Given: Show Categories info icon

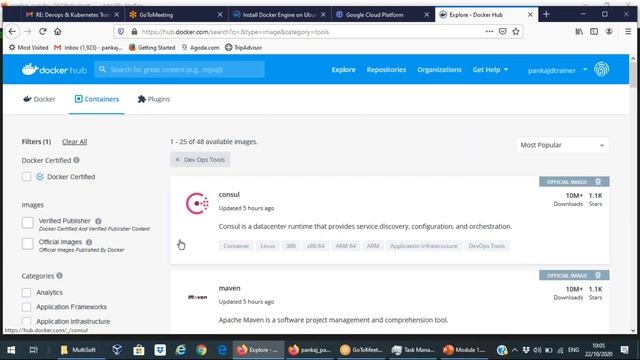Looking at the screenshot, I should [x=60, y=276].
